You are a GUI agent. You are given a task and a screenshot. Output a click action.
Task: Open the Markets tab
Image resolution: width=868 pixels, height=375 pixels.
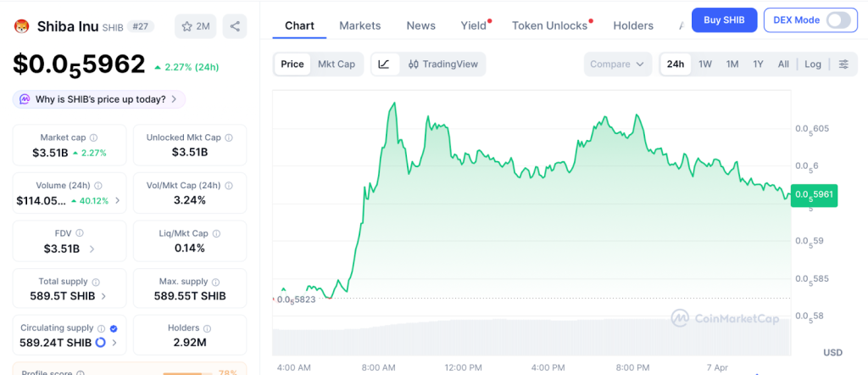(x=360, y=25)
